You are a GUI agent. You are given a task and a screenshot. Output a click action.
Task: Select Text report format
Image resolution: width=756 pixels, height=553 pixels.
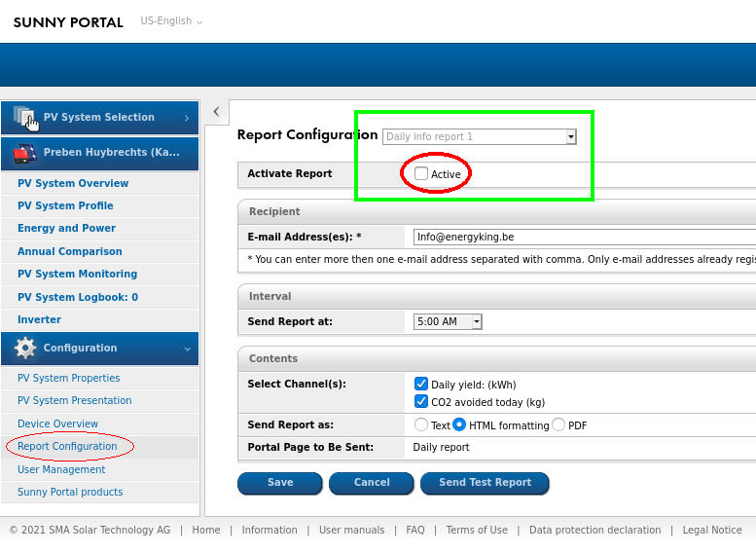tap(421, 425)
